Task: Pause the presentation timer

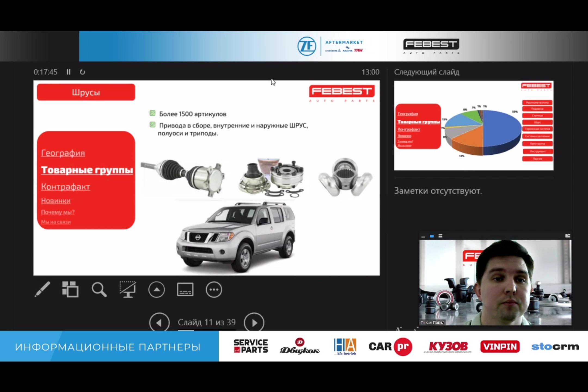Action: [x=68, y=72]
